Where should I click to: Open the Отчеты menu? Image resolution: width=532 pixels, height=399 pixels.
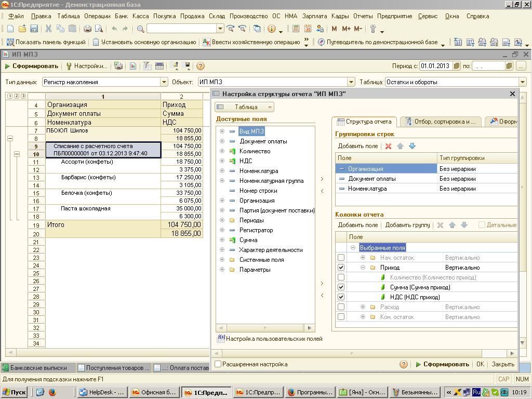click(x=363, y=16)
